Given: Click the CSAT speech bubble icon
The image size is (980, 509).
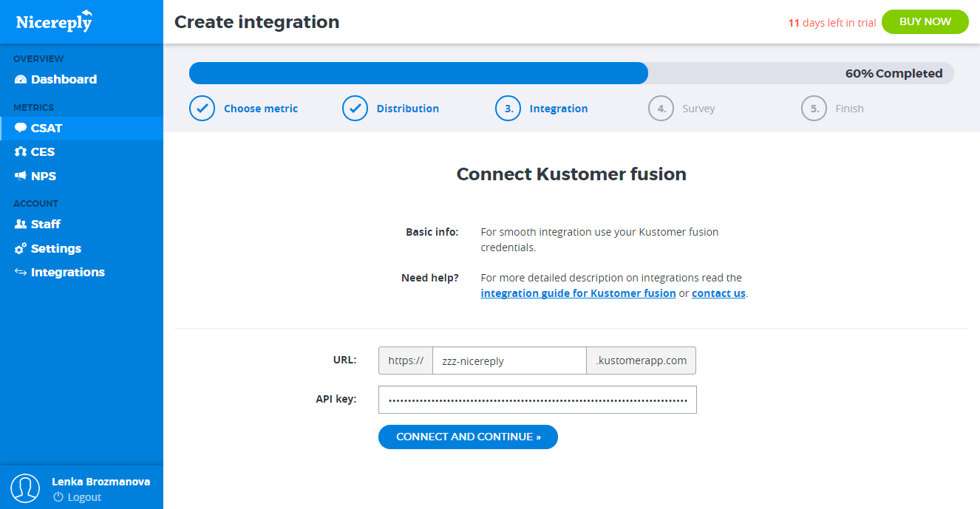Looking at the screenshot, I should (x=21, y=128).
